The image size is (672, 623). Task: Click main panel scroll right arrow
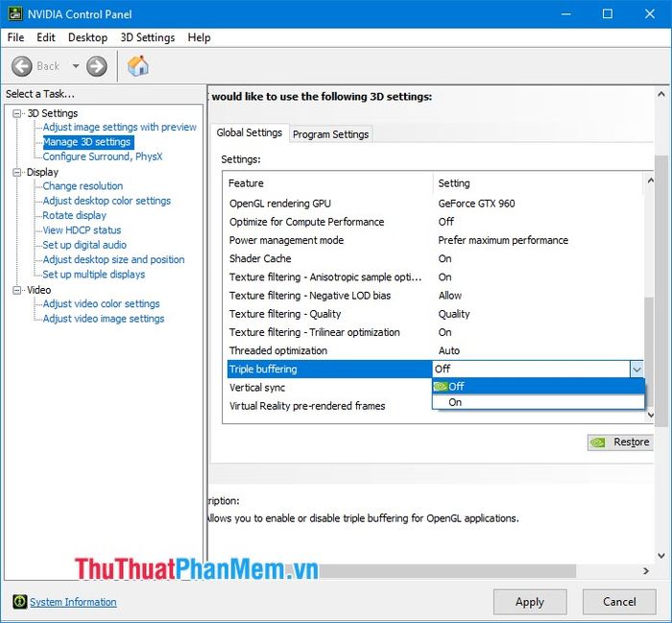[646, 571]
